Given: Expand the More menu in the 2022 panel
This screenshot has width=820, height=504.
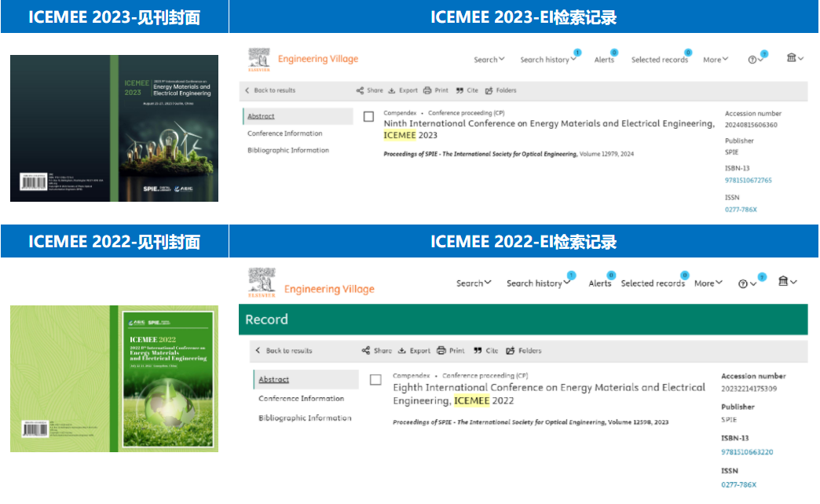Looking at the screenshot, I should (708, 283).
